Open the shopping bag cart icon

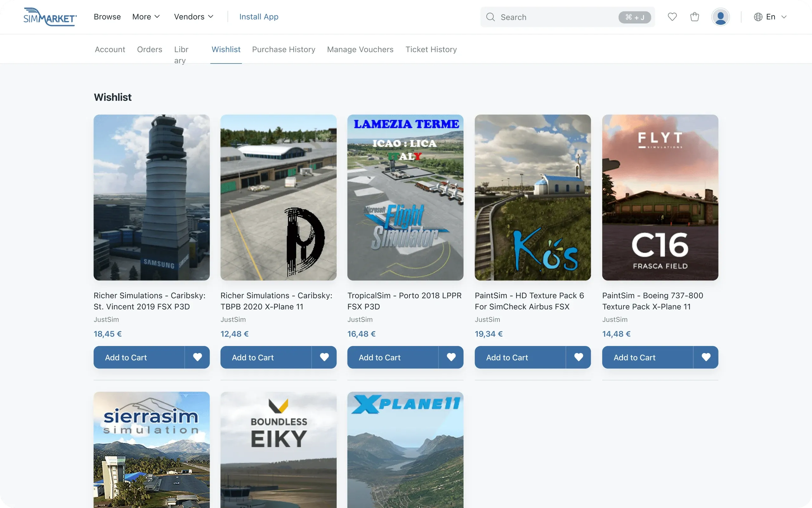pos(695,17)
